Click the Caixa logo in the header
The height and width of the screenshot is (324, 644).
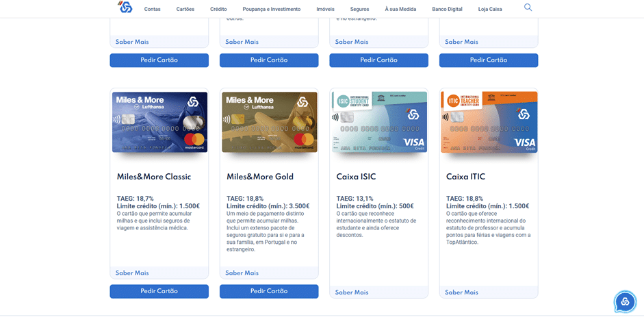coord(125,8)
